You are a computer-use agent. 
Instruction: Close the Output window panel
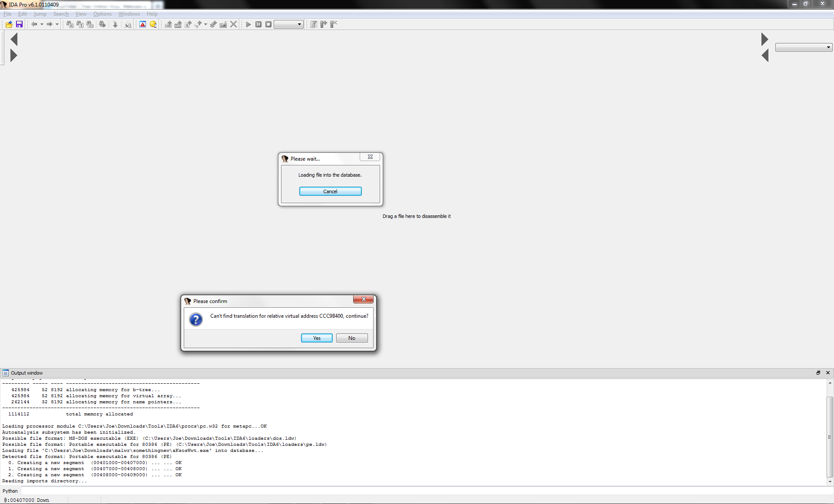pyautogui.click(x=828, y=373)
